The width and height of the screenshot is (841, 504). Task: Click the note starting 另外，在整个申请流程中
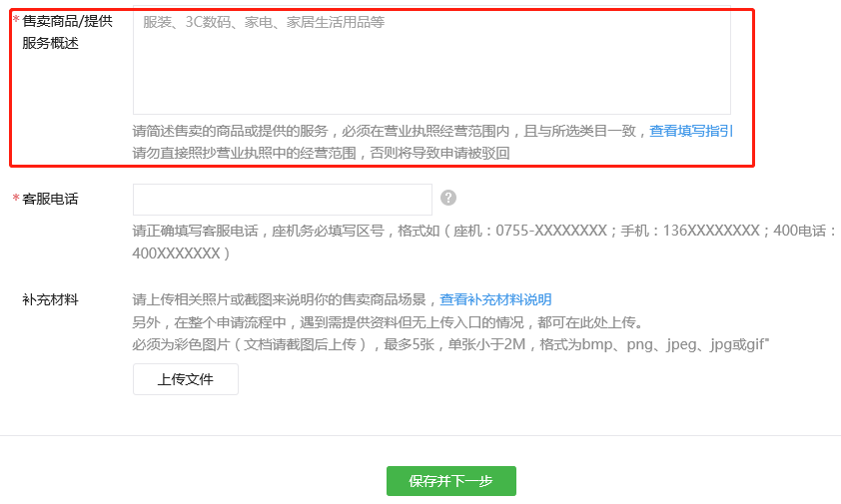(x=388, y=322)
